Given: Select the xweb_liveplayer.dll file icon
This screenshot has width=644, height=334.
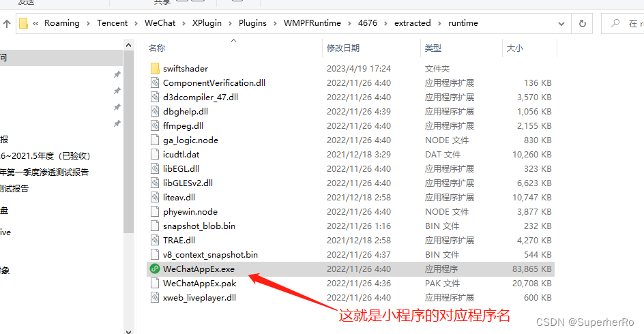Looking at the screenshot, I should (x=155, y=298).
